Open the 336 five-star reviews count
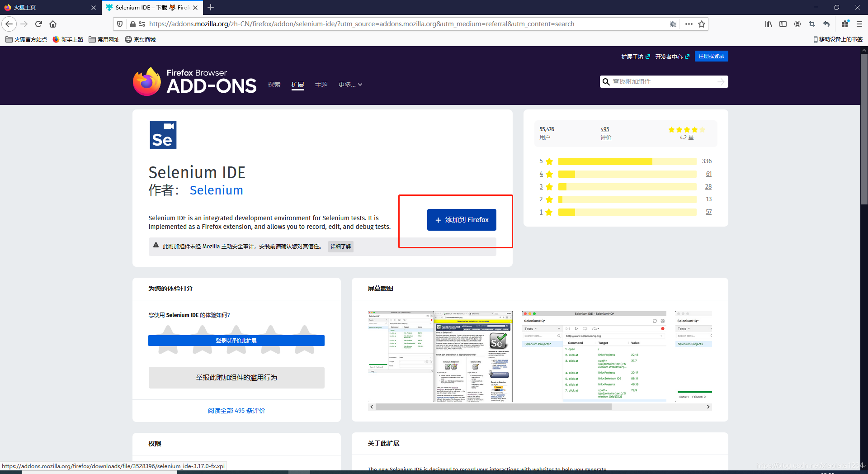This screenshot has width=868, height=474. 707,161
